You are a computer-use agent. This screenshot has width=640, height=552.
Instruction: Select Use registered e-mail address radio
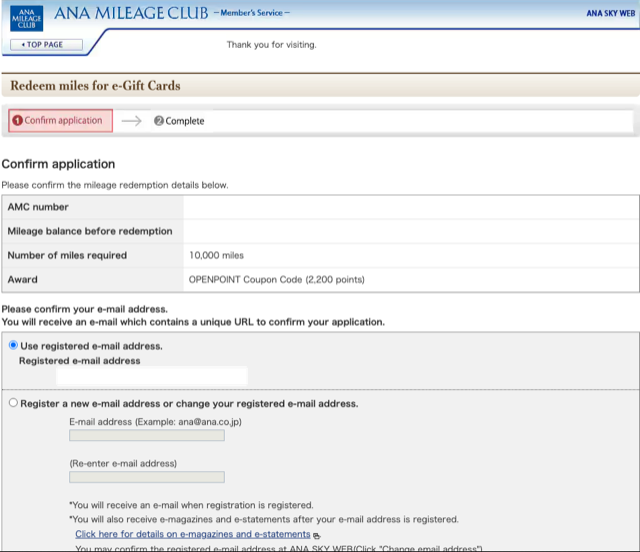tap(13, 345)
